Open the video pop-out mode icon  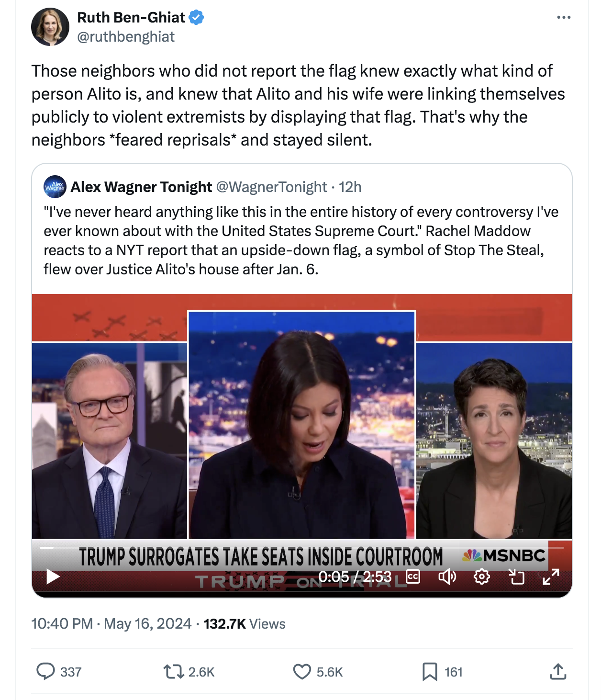pos(517,577)
